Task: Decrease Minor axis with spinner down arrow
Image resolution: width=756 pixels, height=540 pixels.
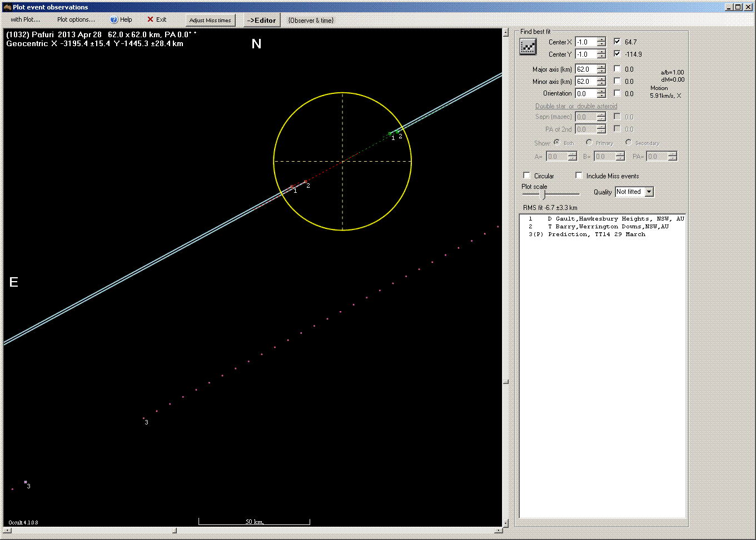Action: 601,84
